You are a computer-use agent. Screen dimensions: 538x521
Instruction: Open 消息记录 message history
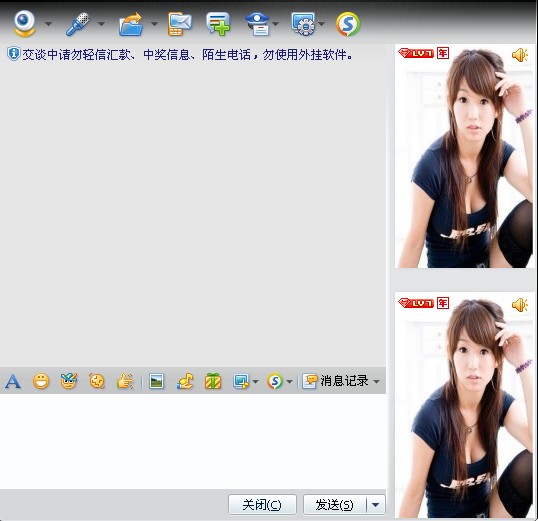pos(335,381)
